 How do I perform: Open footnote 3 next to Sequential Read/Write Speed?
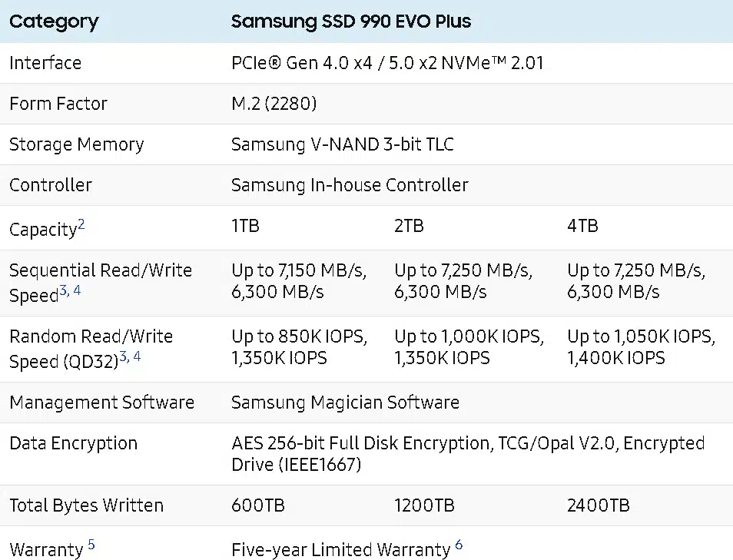[x=64, y=290]
